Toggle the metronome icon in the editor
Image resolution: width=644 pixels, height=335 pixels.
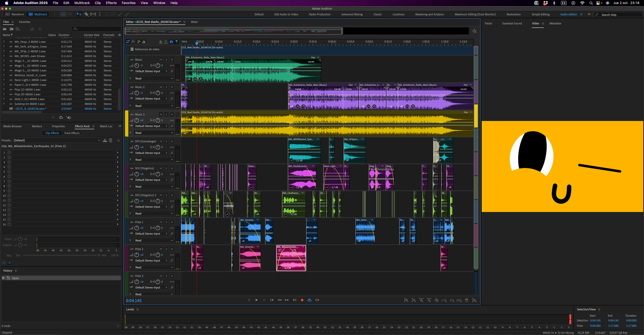160,42
